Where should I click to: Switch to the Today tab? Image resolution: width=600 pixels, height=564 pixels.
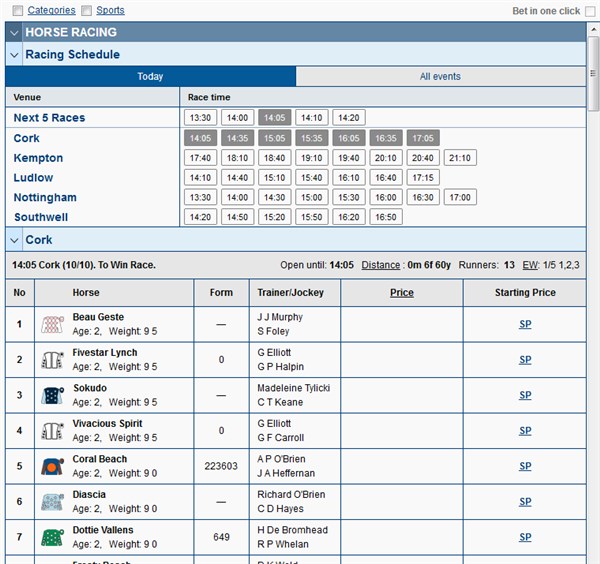[150, 77]
